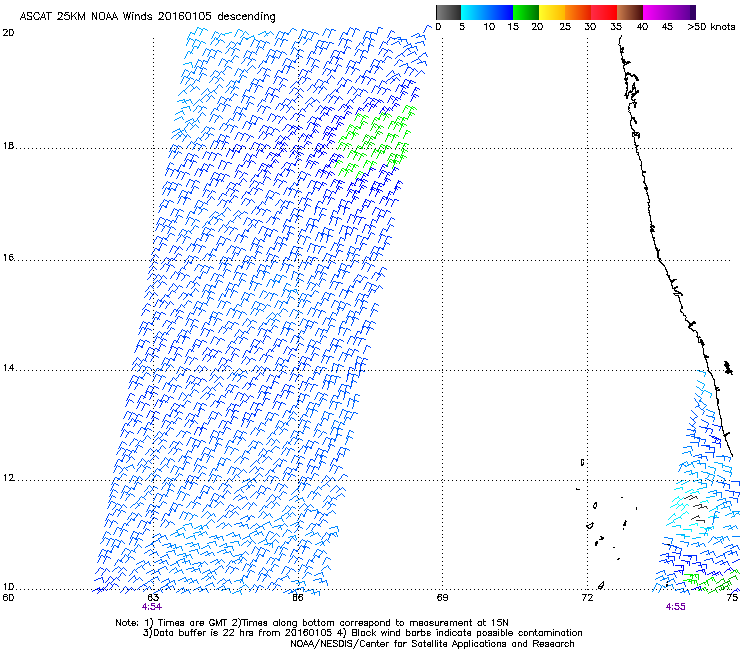The width and height of the screenshot is (740, 650).
Task: Click the black coastline near 16N
Action: 659,259
